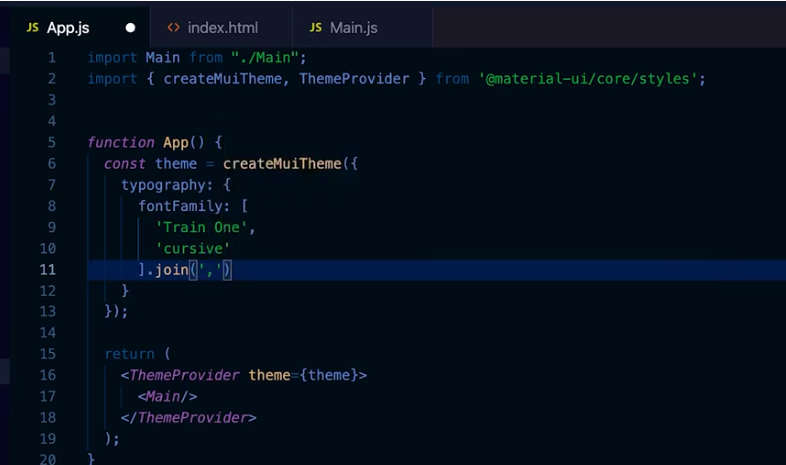Place cursor on 'Train One' font string

[202, 227]
